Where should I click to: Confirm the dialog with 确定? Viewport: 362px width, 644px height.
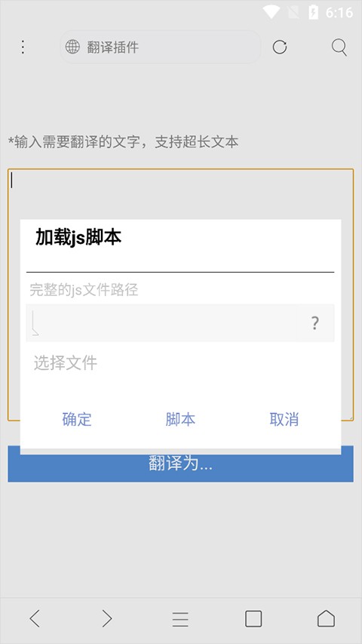tap(77, 419)
